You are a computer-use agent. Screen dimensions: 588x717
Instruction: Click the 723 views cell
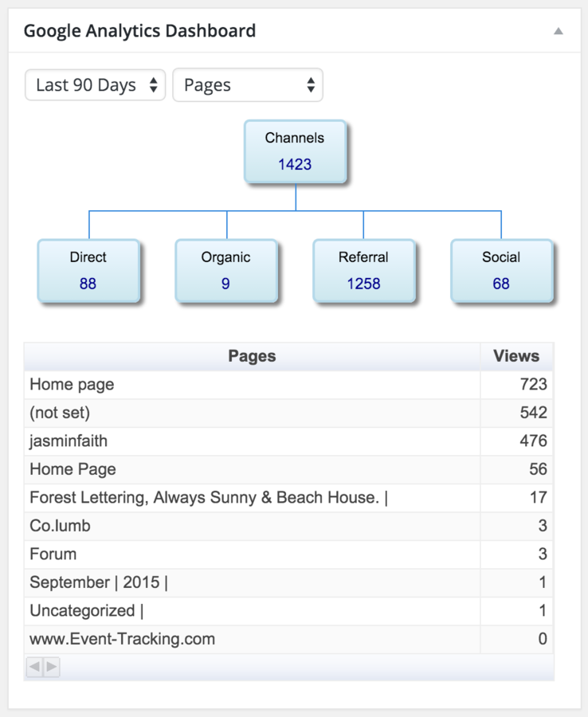pyautogui.click(x=516, y=385)
